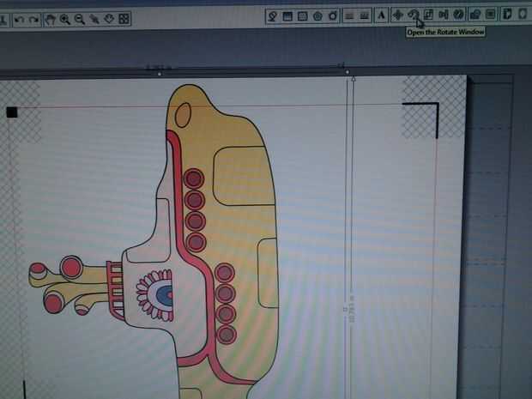
Task: Open the Text Style 'A' icon
Action: pos(381,15)
